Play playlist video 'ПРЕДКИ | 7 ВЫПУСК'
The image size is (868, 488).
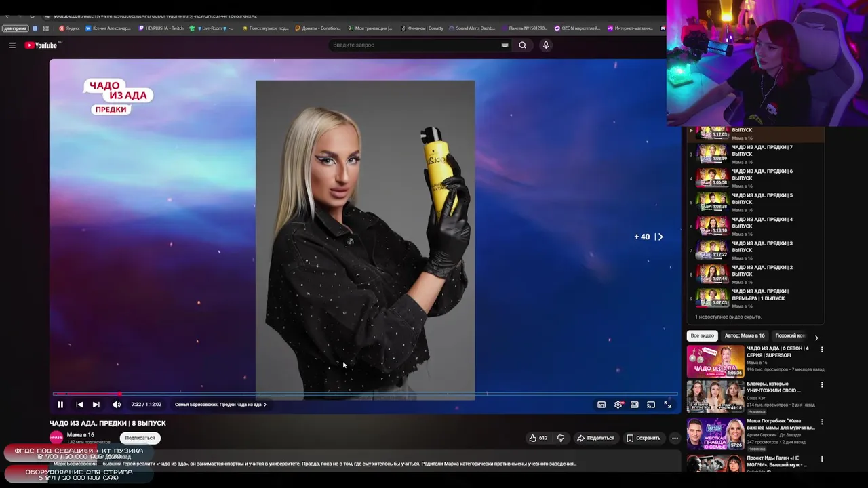(x=756, y=154)
